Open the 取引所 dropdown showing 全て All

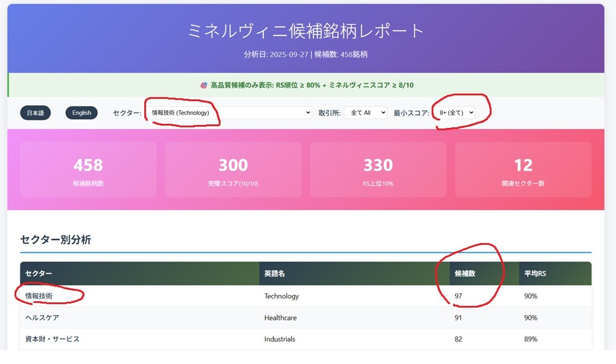pos(365,113)
